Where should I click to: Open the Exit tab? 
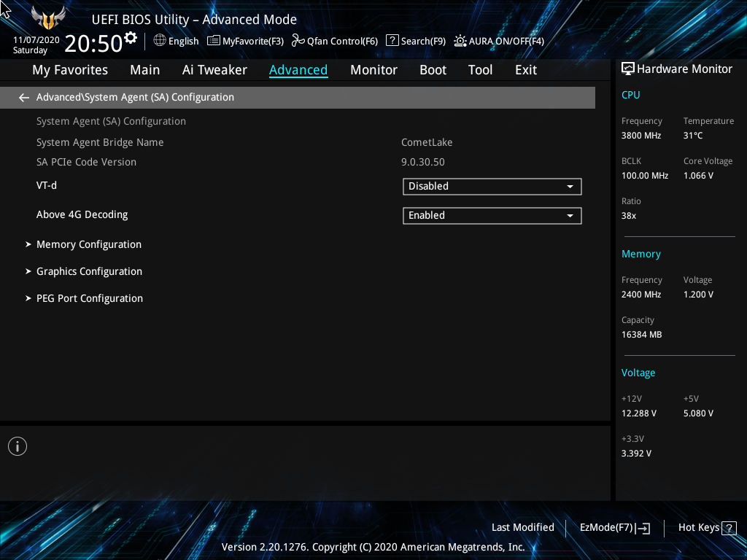point(526,70)
